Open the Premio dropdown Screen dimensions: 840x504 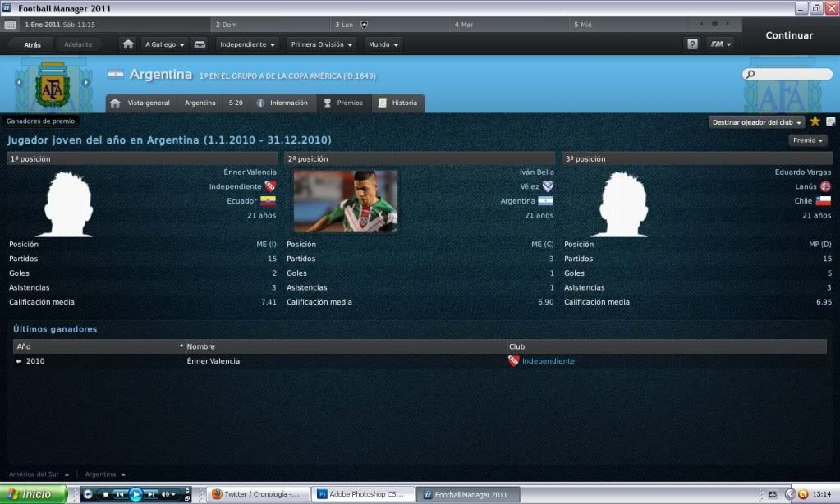[x=808, y=140]
